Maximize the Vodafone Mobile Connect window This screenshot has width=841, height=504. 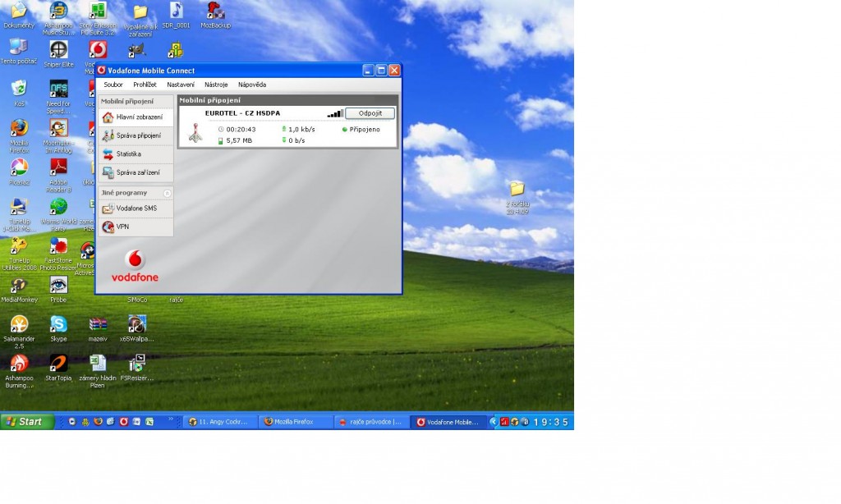(x=381, y=71)
